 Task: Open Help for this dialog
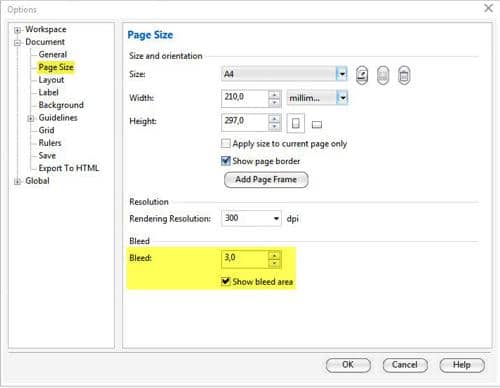click(x=462, y=365)
